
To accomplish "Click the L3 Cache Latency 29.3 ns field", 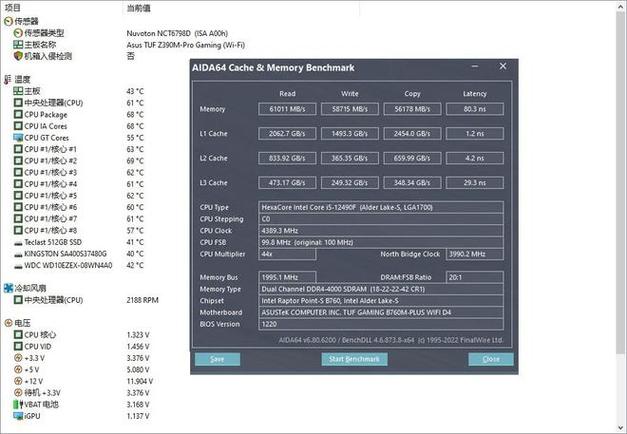I will (x=475, y=183).
